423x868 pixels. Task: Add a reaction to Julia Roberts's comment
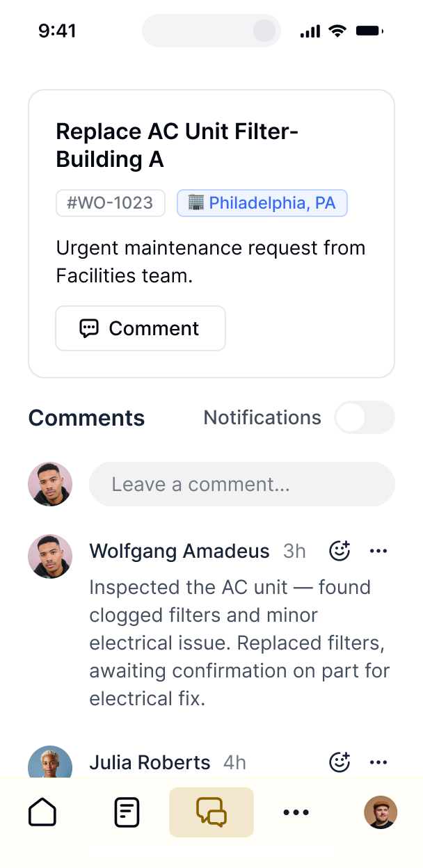pyautogui.click(x=339, y=762)
